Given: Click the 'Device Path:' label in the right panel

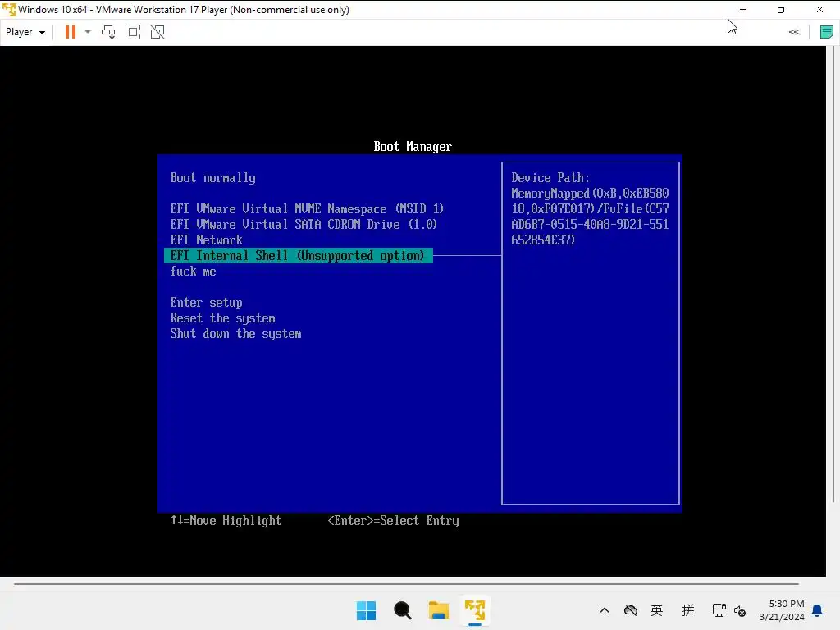Looking at the screenshot, I should [550, 178].
